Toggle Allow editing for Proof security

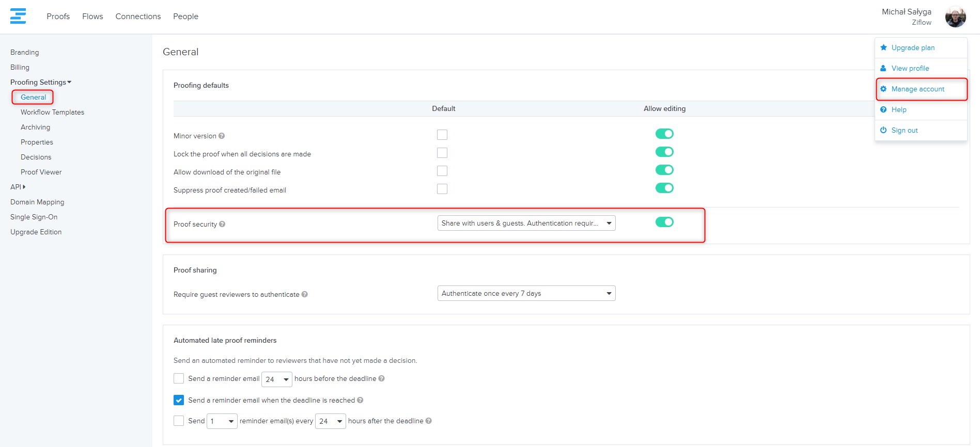click(664, 222)
